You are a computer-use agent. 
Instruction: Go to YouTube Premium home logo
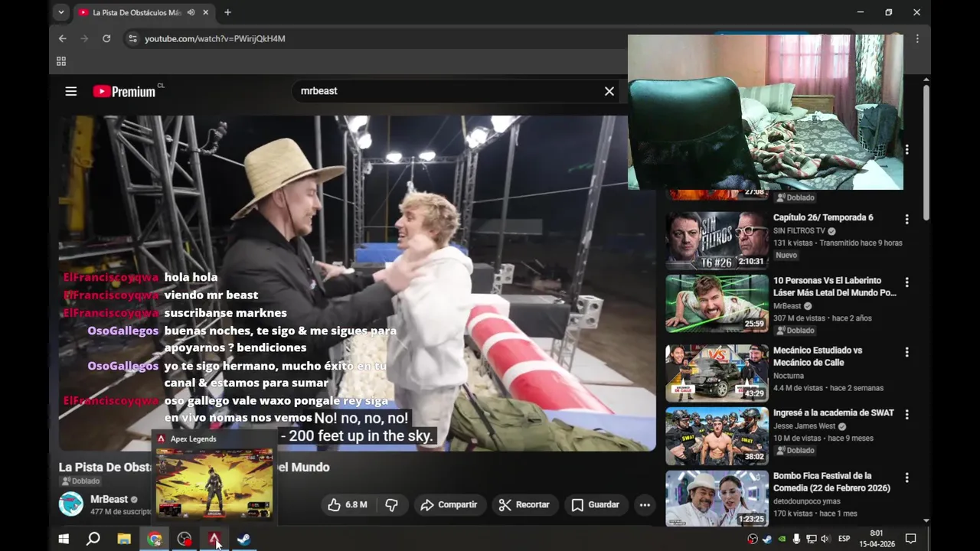[124, 91]
